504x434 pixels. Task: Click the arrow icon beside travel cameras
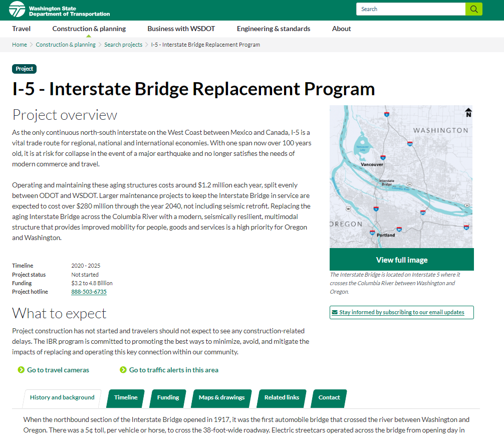[x=21, y=370]
